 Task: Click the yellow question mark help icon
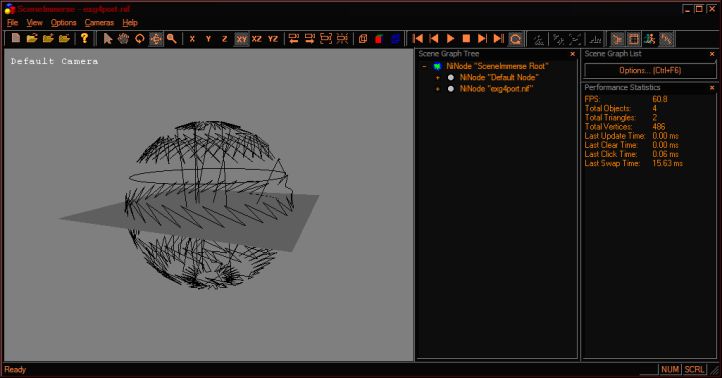click(x=84, y=39)
